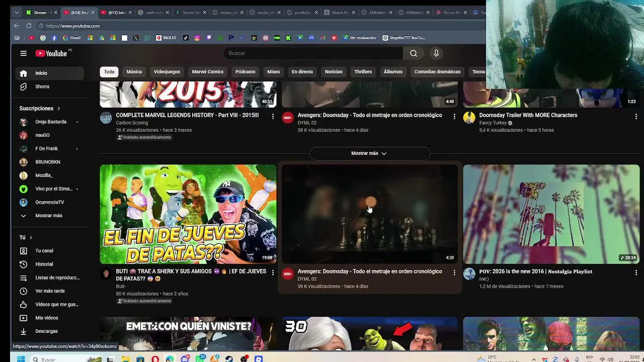644x362 pixels.
Task: Open Oreja Bastarda subscription channel
Action: tap(49, 122)
